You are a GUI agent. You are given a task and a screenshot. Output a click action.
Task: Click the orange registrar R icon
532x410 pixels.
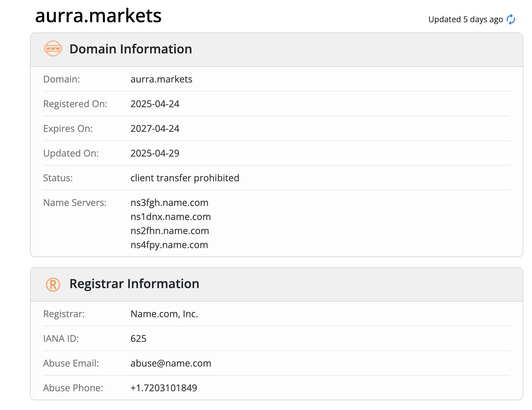(53, 285)
